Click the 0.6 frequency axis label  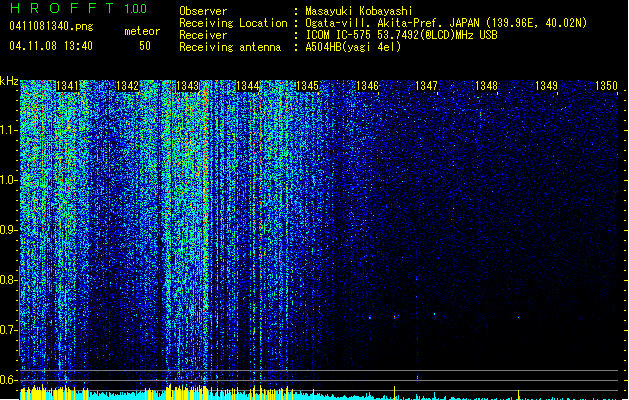[x=8, y=380]
